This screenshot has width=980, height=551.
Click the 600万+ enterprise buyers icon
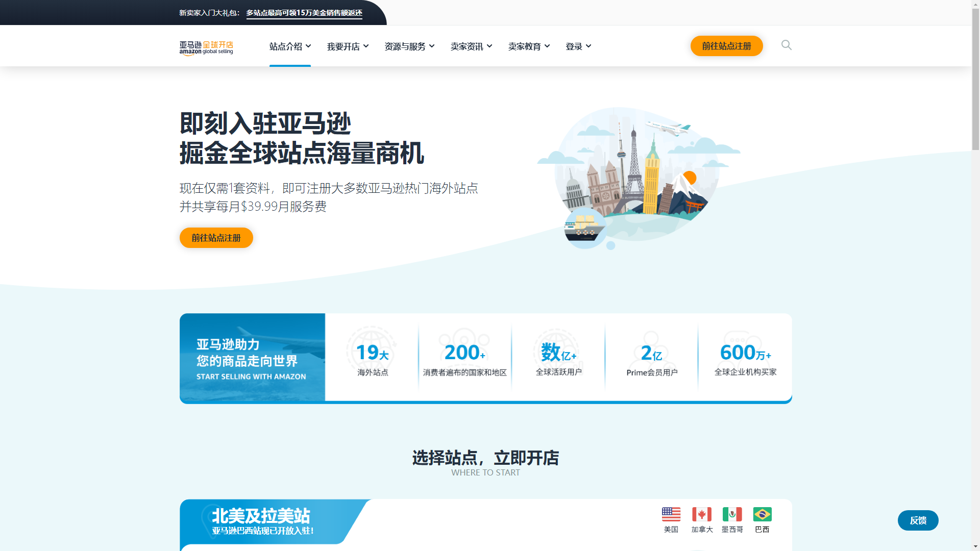[745, 352]
